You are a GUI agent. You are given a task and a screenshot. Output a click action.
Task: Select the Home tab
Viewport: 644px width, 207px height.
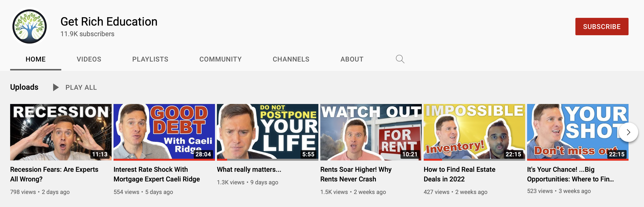(x=36, y=59)
